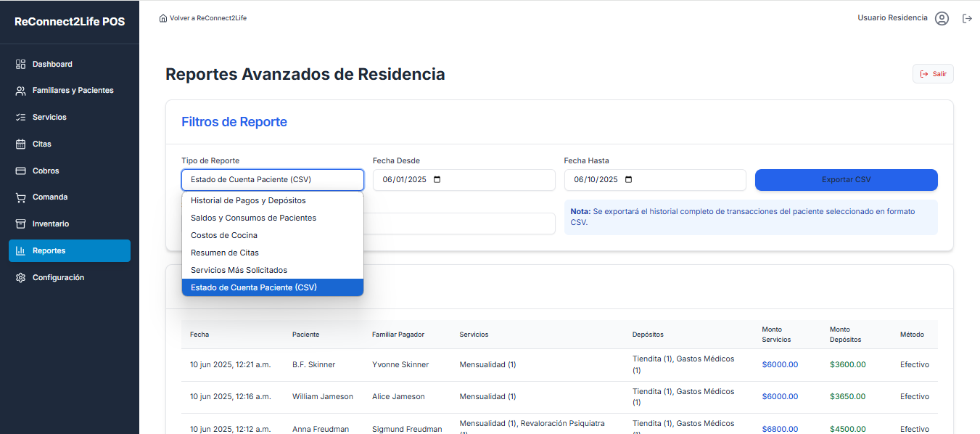
Task: Click the Filtros de Reporte heading
Action: click(x=234, y=122)
